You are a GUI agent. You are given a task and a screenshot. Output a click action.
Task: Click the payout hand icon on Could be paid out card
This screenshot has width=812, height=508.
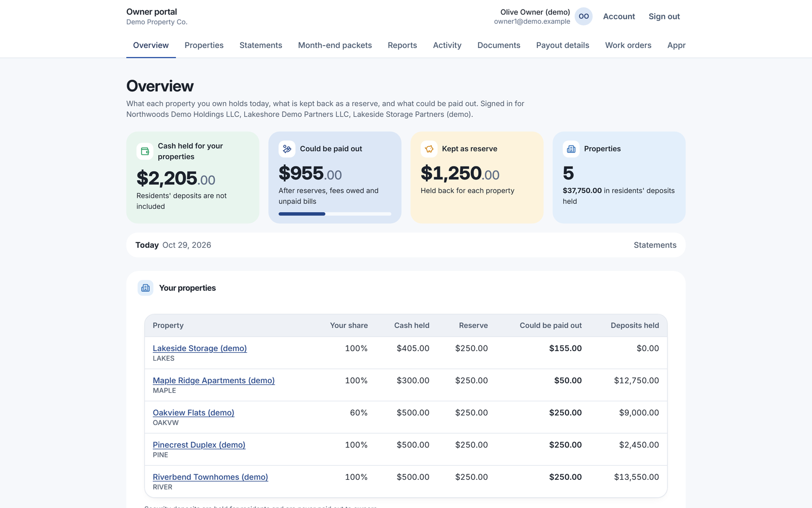[x=287, y=149]
